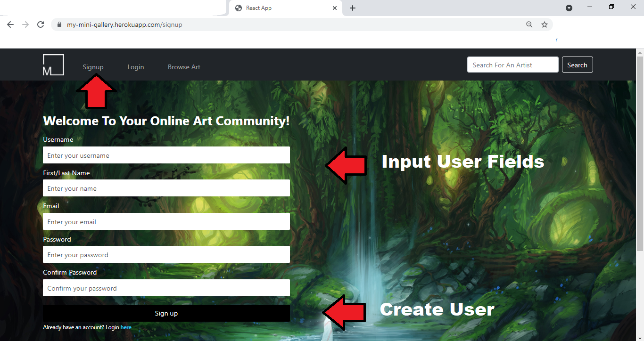Follow the 'here' login link
Image resolution: width=644 pixels, height=341 pixels.
pos(126,327)
